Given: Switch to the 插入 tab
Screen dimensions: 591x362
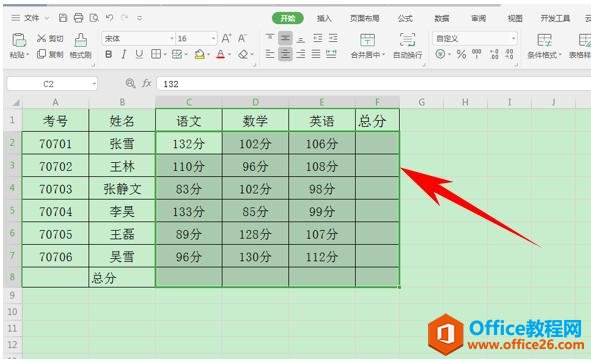Looking at the screenshot, I should 324,18.
